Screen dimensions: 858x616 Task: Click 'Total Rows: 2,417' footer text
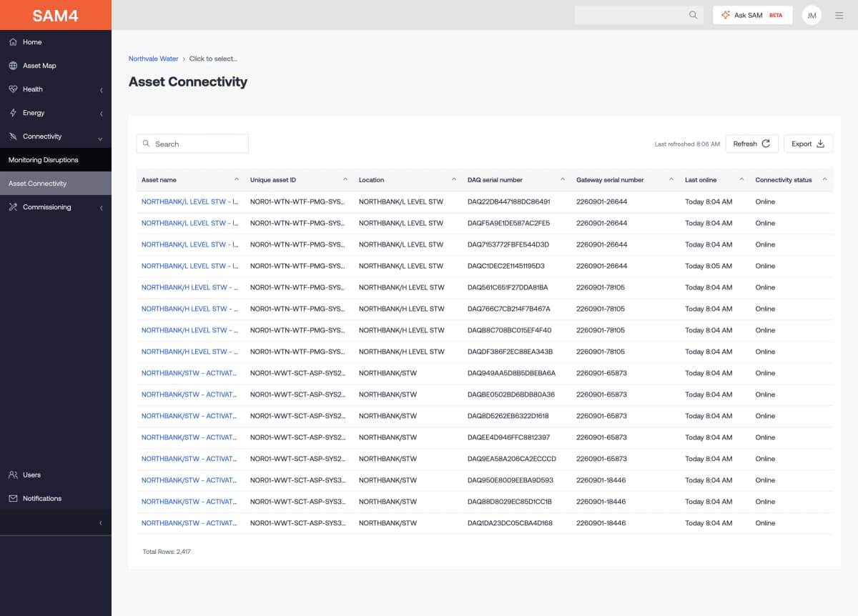pos(167,552)
